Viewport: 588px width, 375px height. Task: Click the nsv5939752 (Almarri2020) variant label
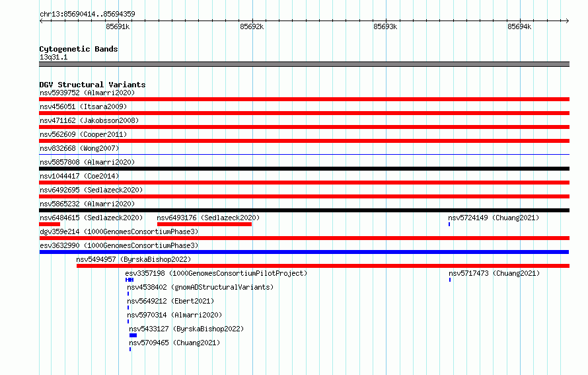click(x=87, y=93)
